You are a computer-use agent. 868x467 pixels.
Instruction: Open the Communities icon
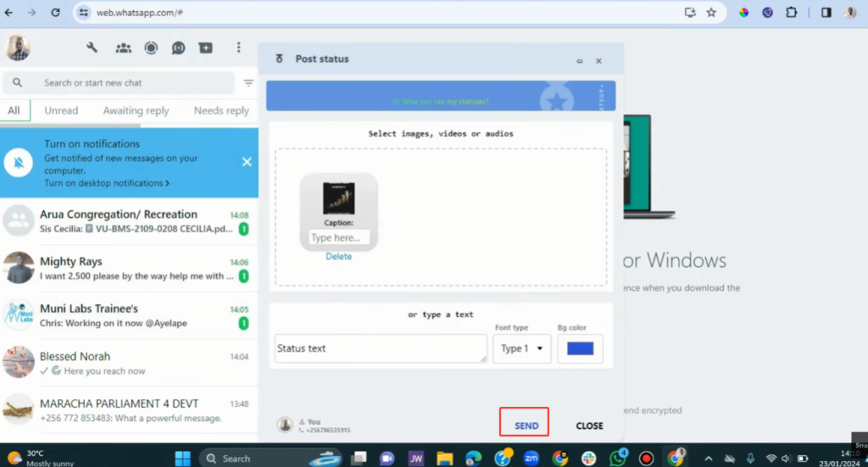[x=124, y=48]
